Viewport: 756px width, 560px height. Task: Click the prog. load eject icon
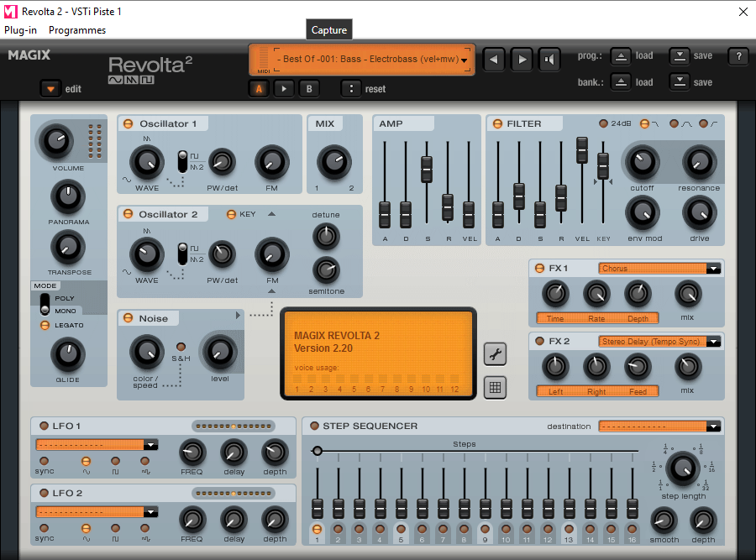621,56
